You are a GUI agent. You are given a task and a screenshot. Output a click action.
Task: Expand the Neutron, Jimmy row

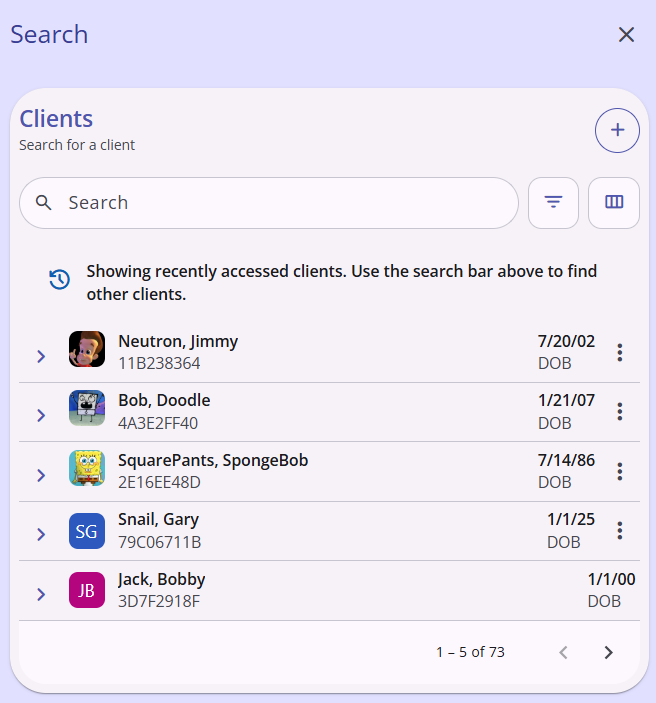(x=41, y=356)
